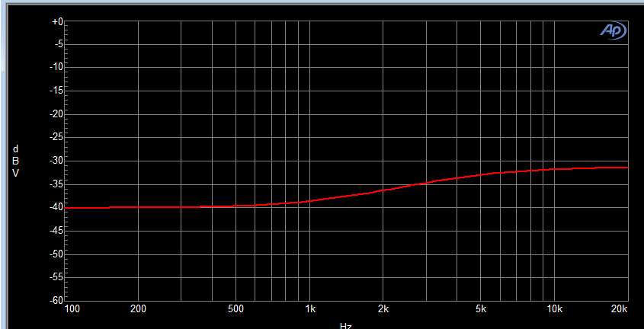The width and height of the screenshot is (644, 329).
Task: Click the "-30" y-axis label
Action: 56,161
